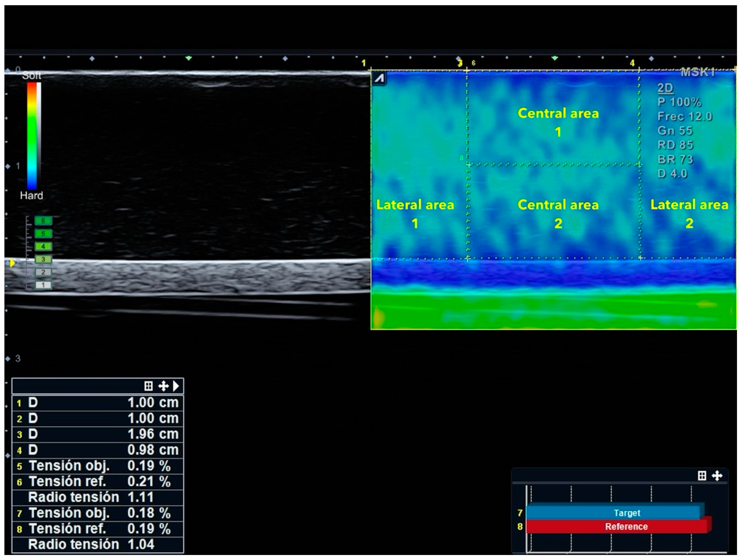Screen dimensions: 743x560
Task: Click the Soft-Hard elasticity color bar
Action: 32,136
